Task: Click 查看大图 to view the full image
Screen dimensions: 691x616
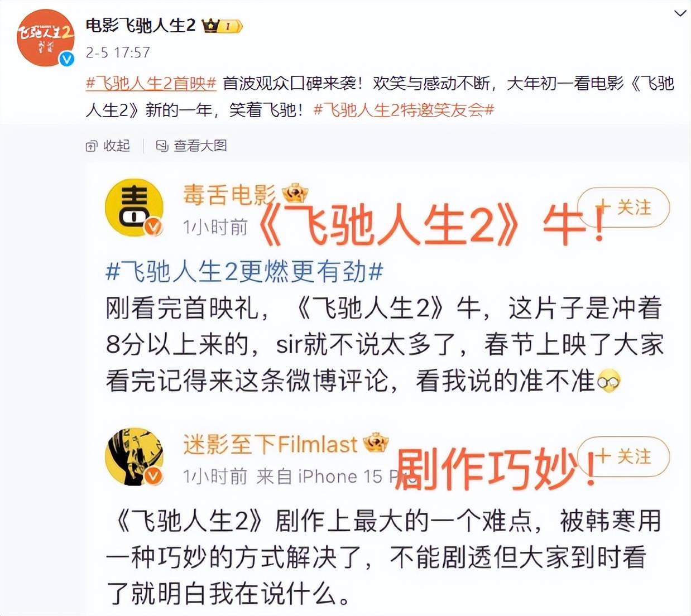Action: [191, 146]
